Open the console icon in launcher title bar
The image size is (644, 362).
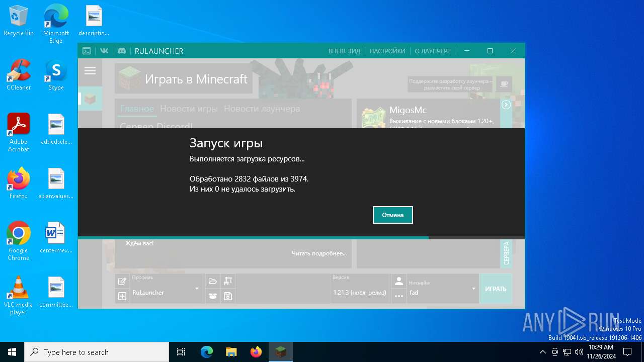(x=87, y=51)
